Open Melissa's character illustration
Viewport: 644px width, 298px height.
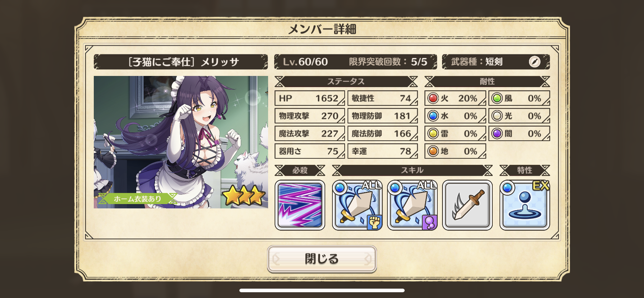tap(181, 142)
